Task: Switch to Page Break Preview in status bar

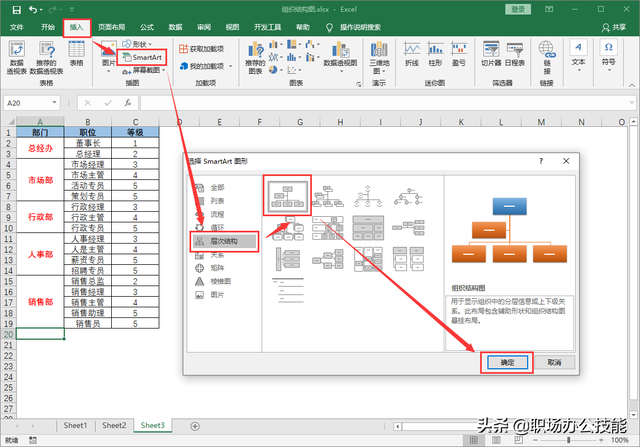Action: coord(518,440)
